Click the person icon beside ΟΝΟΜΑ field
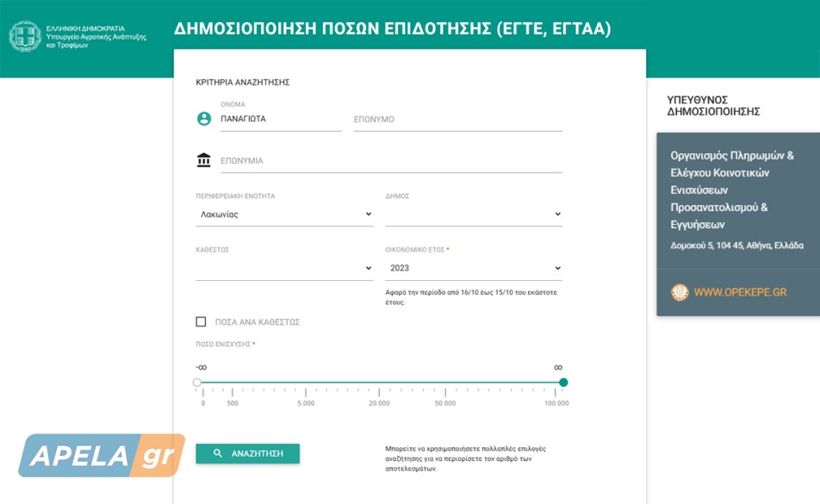Screen dimensions: 820x504 pos(204,119)
